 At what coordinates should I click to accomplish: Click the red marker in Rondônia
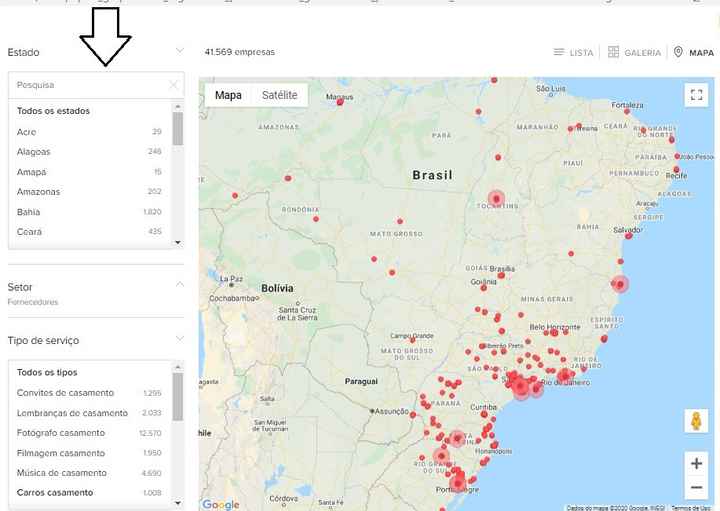(x=316, y=219)
